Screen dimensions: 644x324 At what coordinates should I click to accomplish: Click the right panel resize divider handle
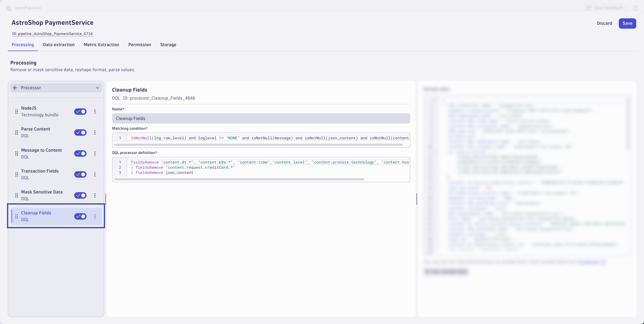(417, 199)
